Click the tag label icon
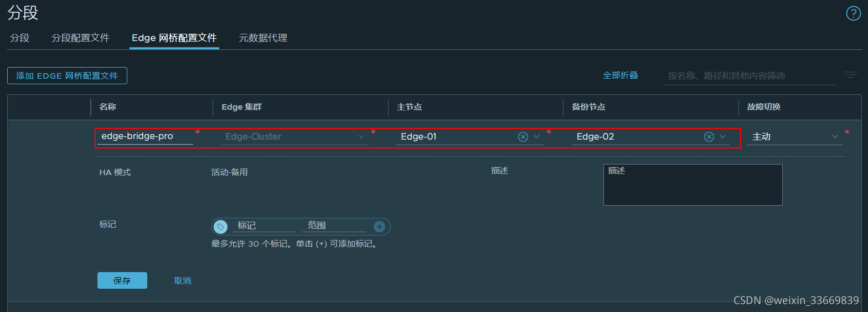This screenshot has width=868, height=312. point(220,226)
